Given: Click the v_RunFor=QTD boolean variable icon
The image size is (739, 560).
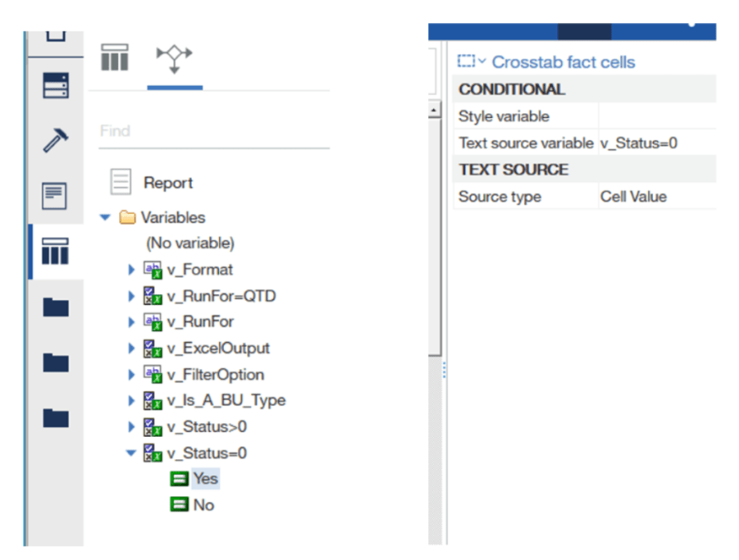Looking at the screenshot, I should coord(153,297).
